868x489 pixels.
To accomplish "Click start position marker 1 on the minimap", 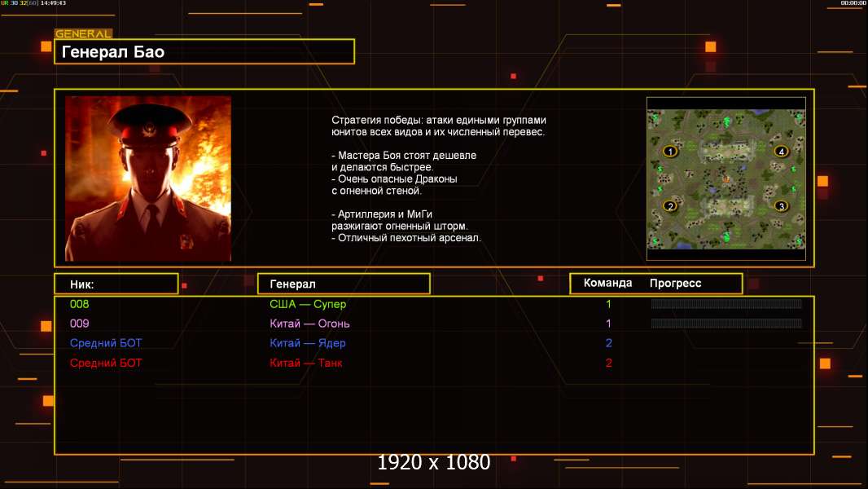I will (x=670, y=152).
